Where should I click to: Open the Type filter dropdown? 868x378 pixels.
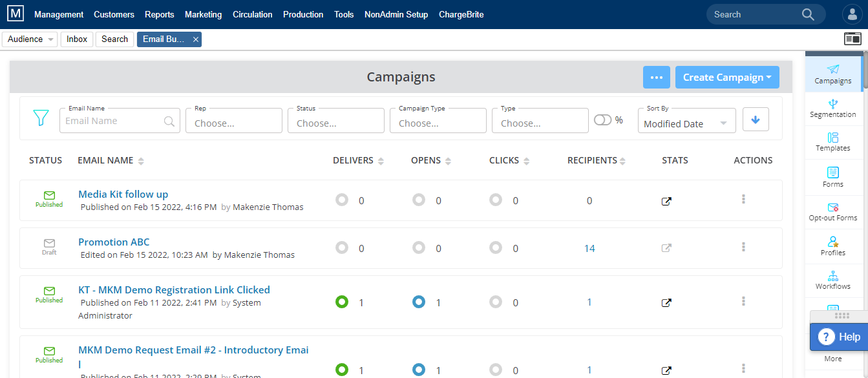coord(540,121)
